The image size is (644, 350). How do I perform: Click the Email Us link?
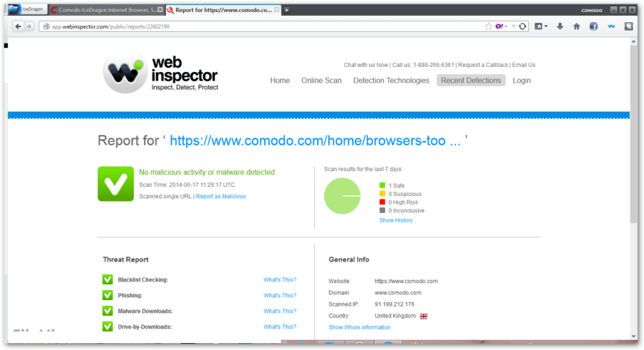523,65
